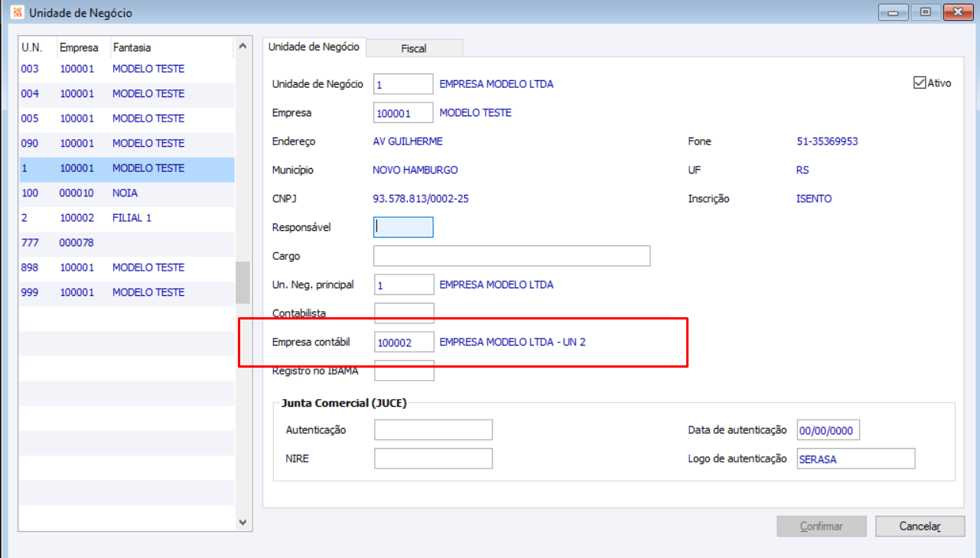Click the phone number 51-35369953
Viewport: 980px width, 558px height.
pos(828,141)
